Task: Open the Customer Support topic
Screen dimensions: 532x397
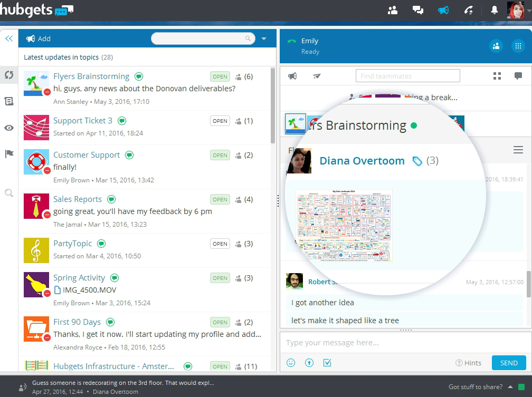Action: coord(87,155)
